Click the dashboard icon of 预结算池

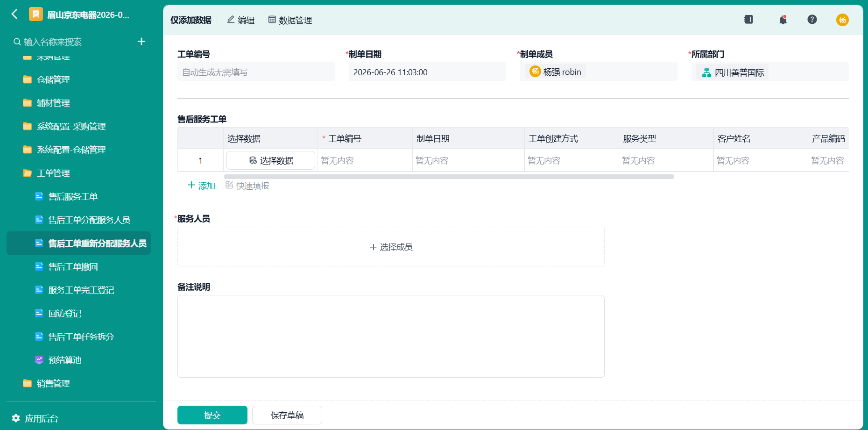39,360
